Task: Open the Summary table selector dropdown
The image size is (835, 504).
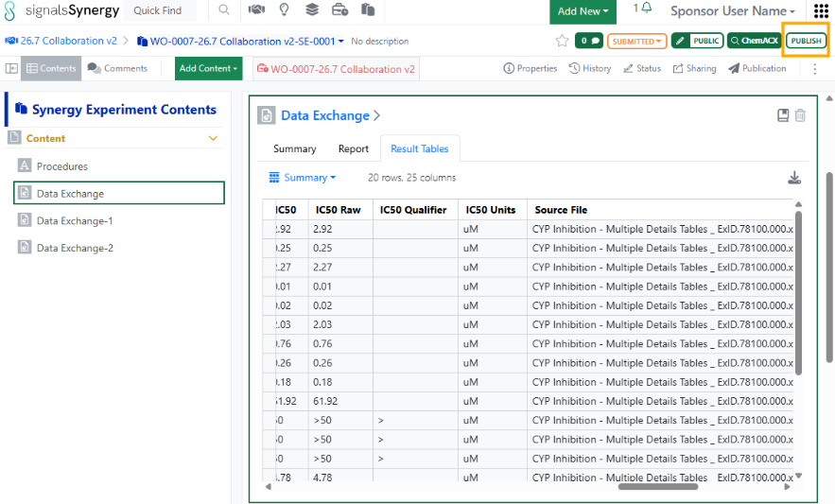Action: click(x=302, y=178)
